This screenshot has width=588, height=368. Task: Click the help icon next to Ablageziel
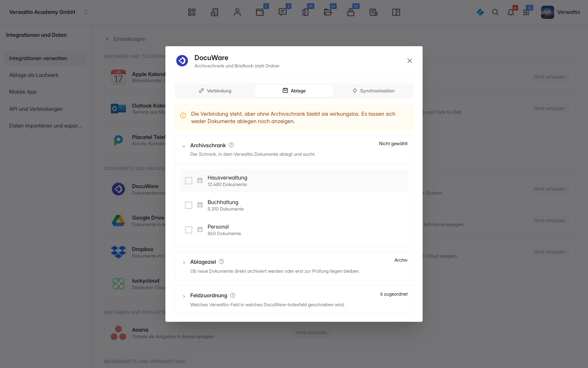tap(221, 262)
